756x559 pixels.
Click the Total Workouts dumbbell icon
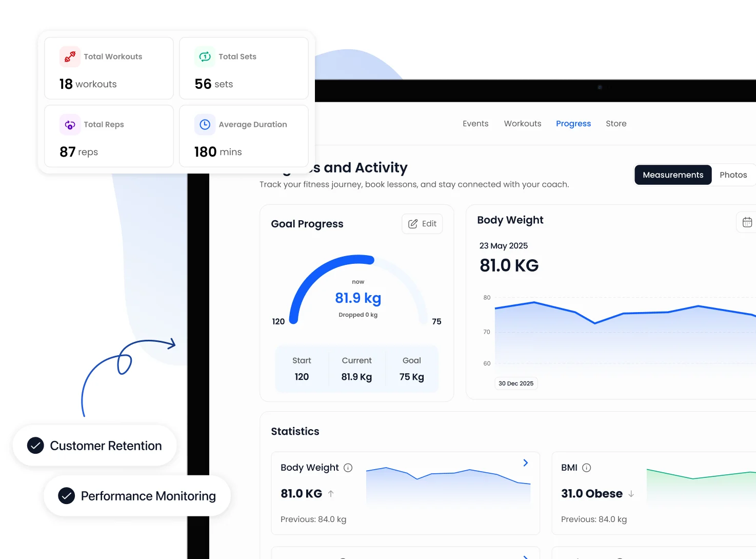coord(70,56)
